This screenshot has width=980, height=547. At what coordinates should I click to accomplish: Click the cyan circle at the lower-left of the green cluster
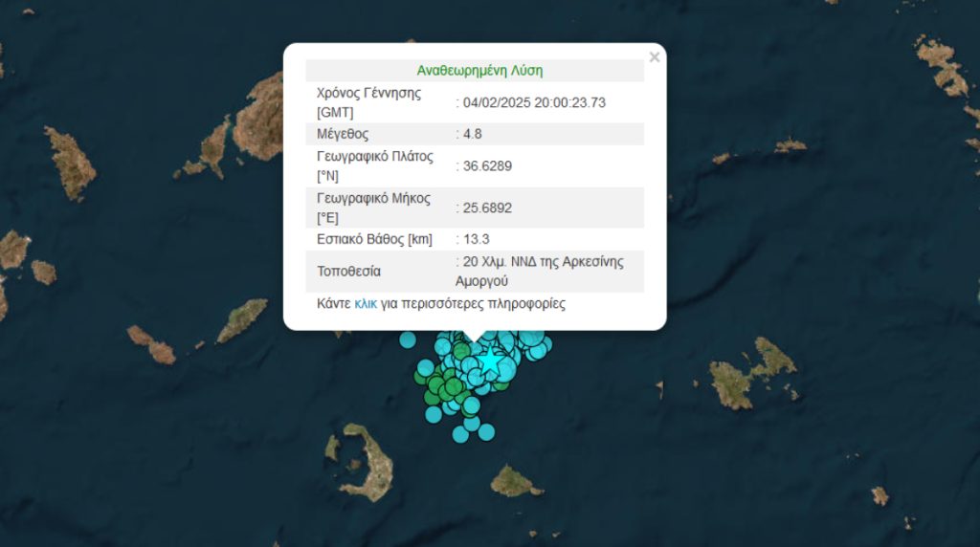[434, 413]
